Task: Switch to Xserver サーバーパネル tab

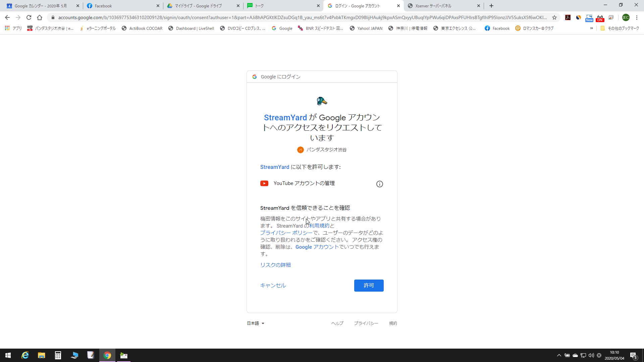Action: [443, 6]
